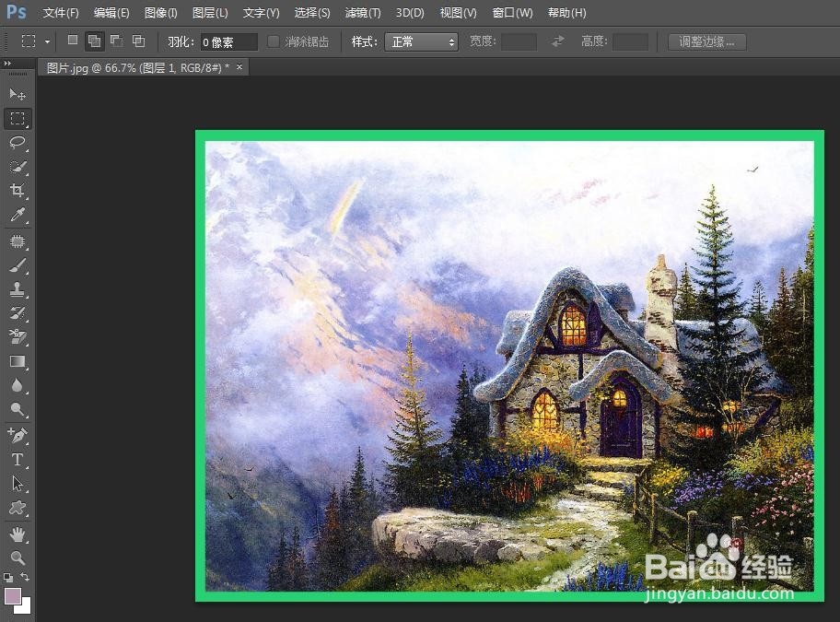Close the 图片.jpg document tab
The width and height of the screenshot is (840, 622).
tap(239, 67)
